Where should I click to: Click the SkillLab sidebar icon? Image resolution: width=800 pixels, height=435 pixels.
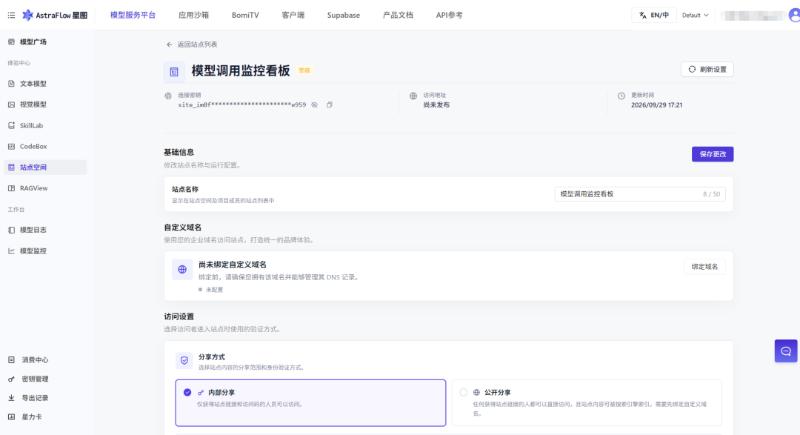pos(11,125)
